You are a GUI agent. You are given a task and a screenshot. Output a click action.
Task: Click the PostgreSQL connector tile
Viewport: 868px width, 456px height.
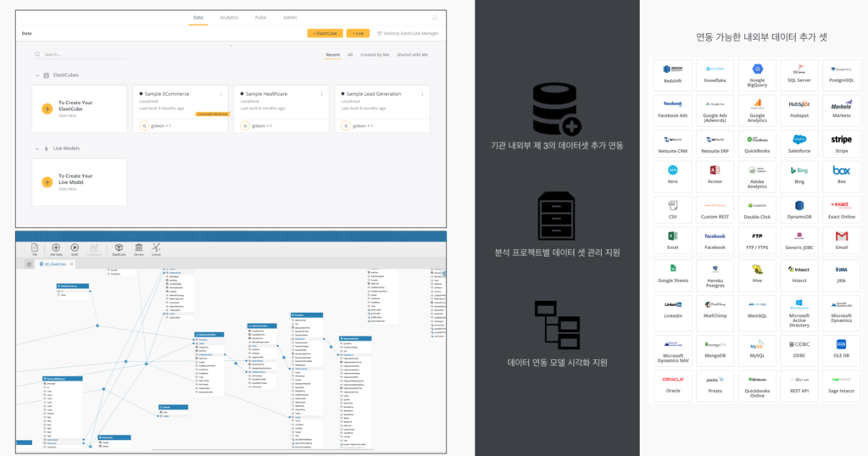tap(842, 75)
